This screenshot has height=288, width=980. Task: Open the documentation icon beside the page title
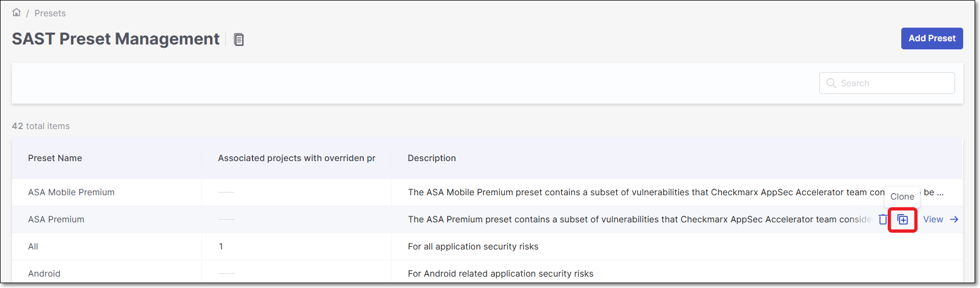[x=239, y=40]
